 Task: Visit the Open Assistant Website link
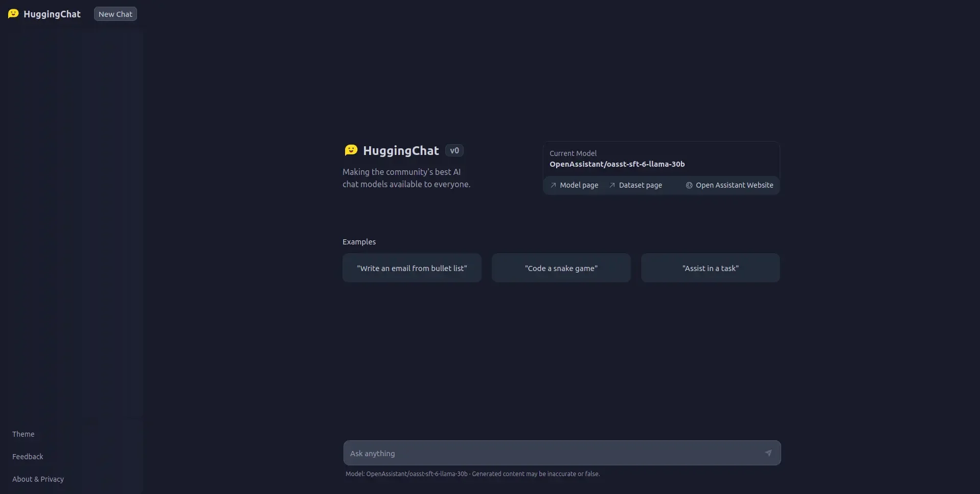point(734,185)
